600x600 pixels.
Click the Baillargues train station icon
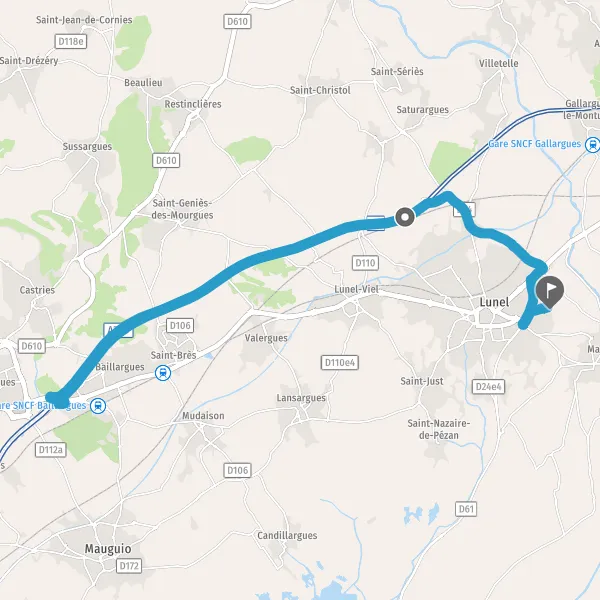pyautogui.click(x=98, y=406)
